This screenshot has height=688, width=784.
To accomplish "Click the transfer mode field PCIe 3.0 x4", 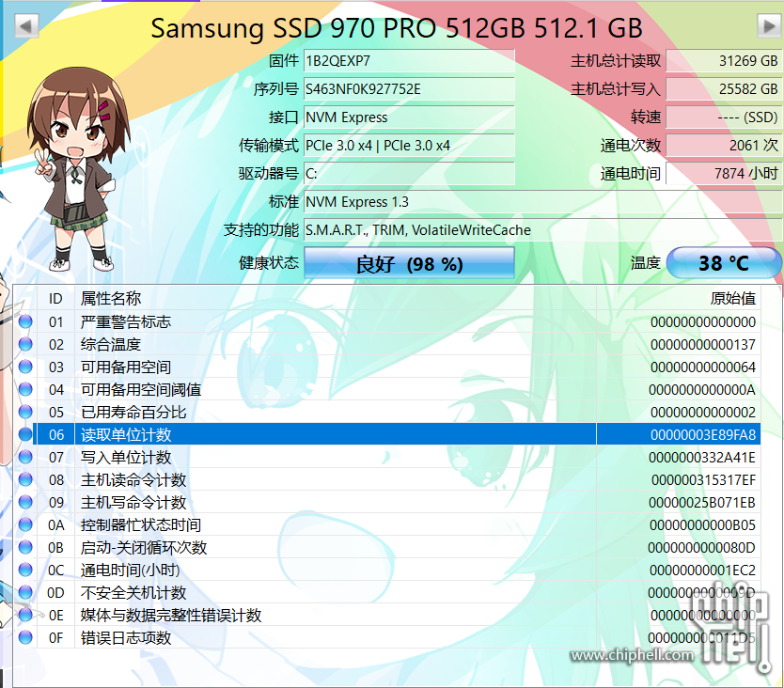I will tap(410, 146).
